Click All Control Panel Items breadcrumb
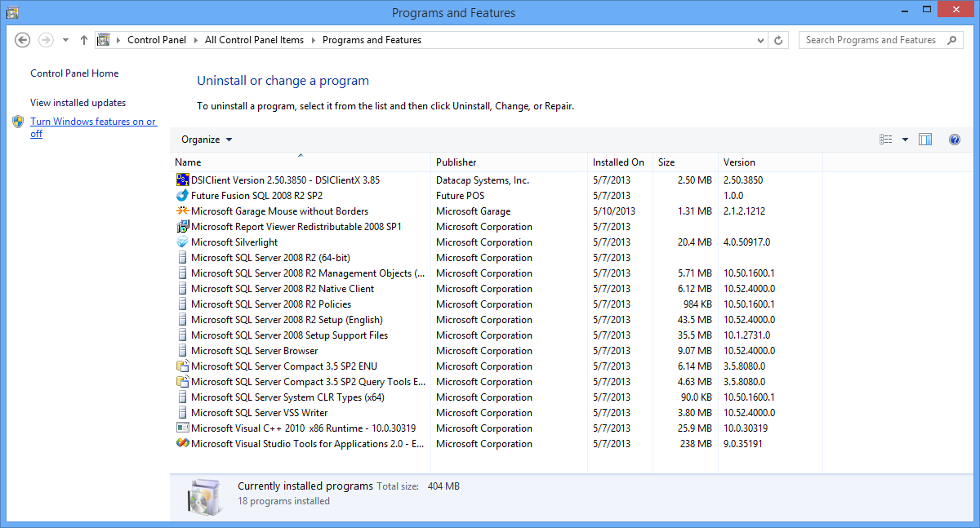 [254, 40]
